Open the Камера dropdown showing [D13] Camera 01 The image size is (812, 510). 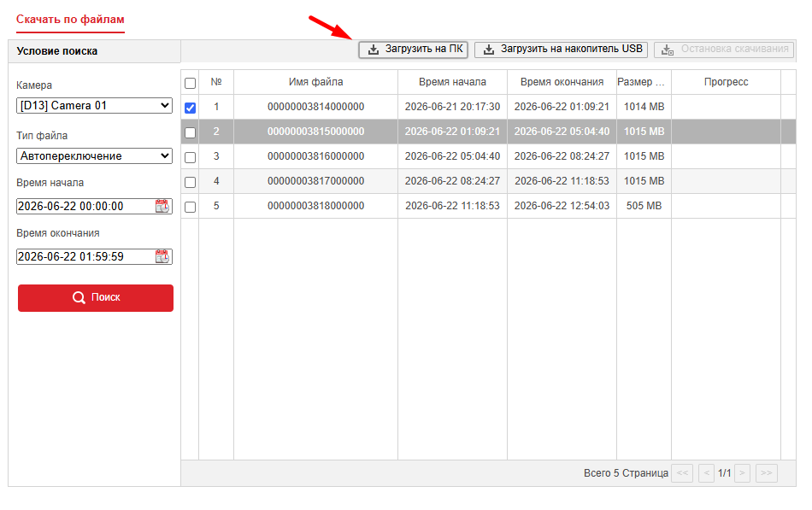[x=94, y=106]
